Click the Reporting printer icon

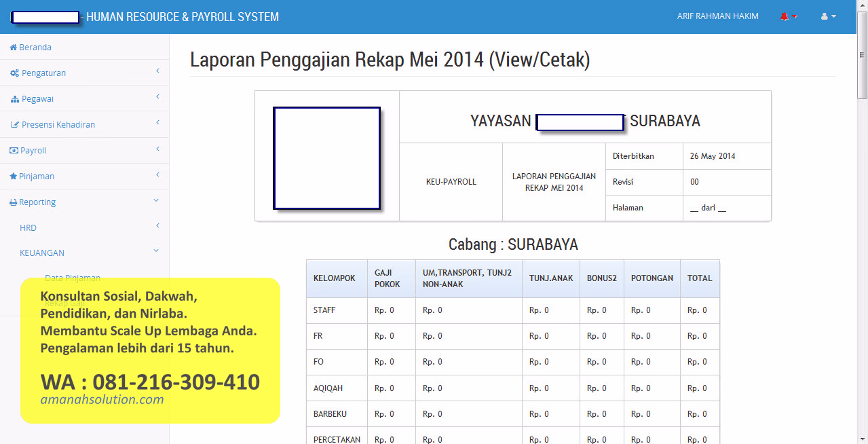pos(13,202)
